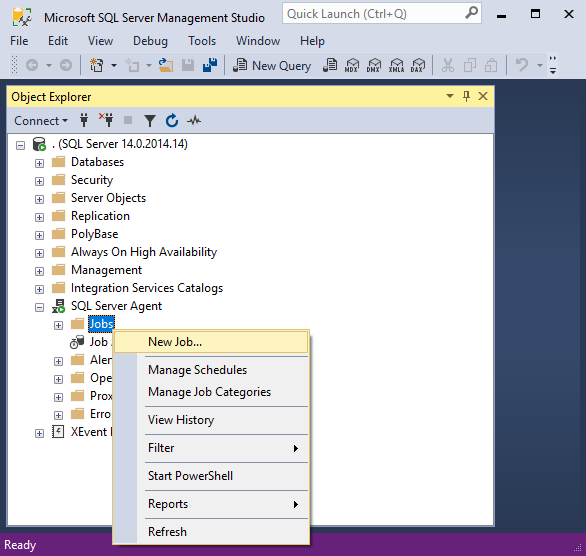Open a New Query window
The image size is (586, 556).
tap(272, 66)
